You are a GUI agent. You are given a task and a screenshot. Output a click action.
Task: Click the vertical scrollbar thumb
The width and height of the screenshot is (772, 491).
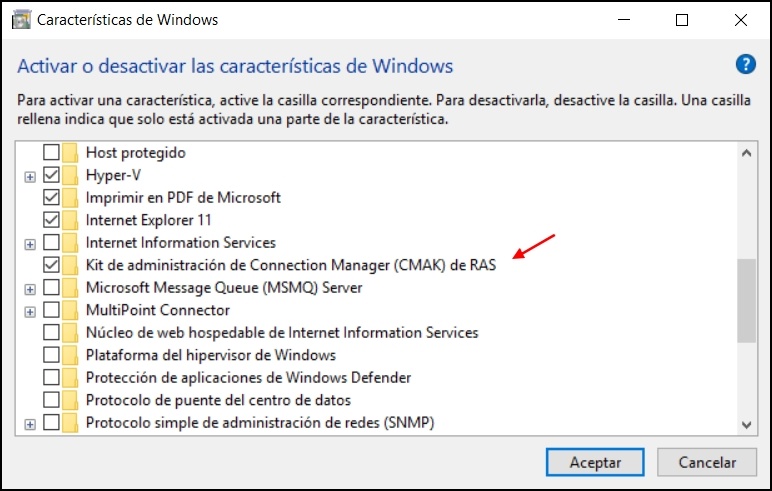tap(746, 300)
